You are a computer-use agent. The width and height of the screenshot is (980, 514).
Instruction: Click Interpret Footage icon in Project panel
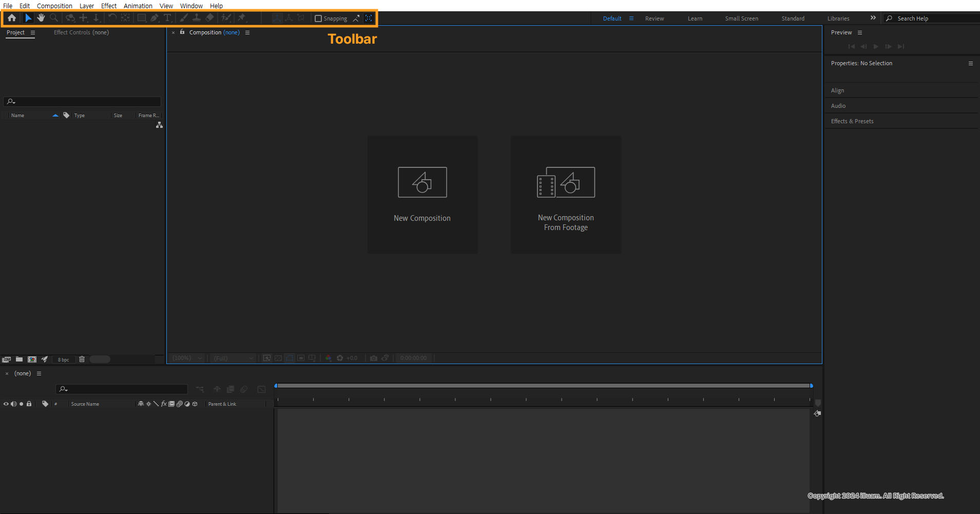(7, 359)
